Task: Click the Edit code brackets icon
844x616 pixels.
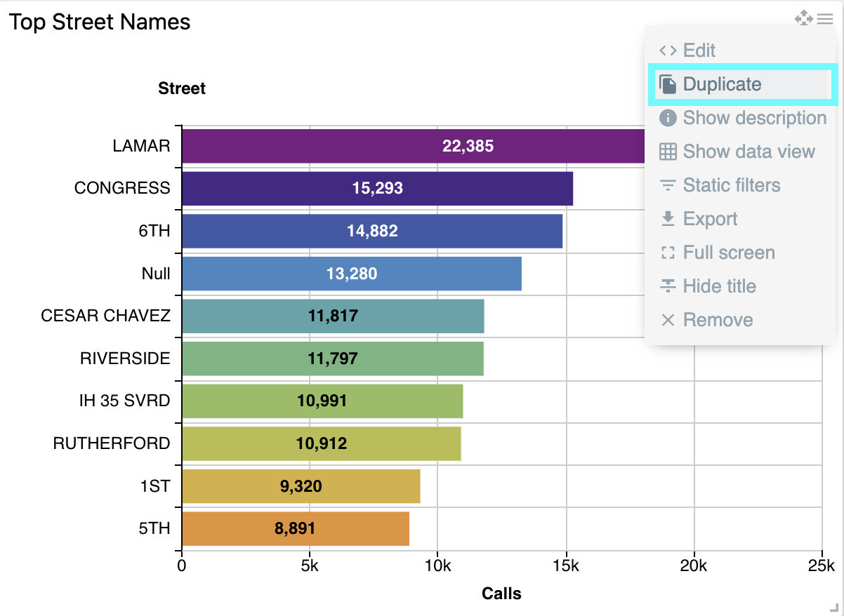Action: coord(668,51)
